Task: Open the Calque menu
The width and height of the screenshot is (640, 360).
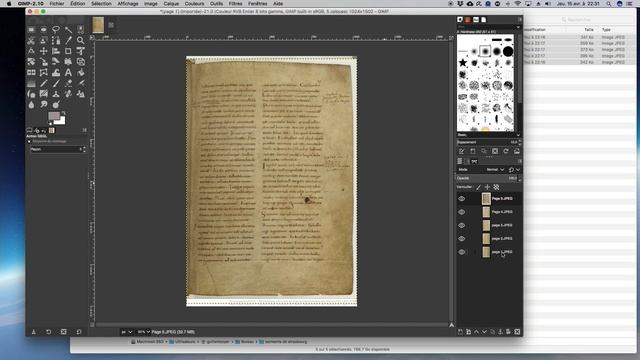Action: tap(171, 4)
